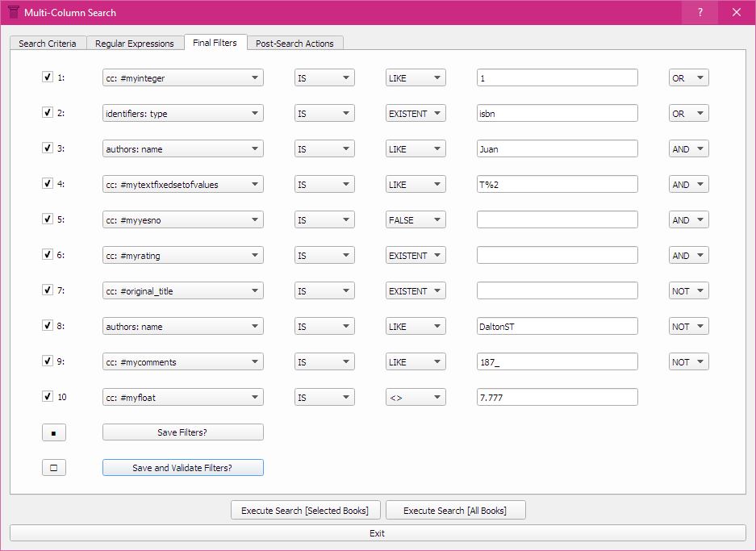This screenshot has height=551, width=756.
Task: Uncheck the filter 1 checkbox
Action: point(48,77)
